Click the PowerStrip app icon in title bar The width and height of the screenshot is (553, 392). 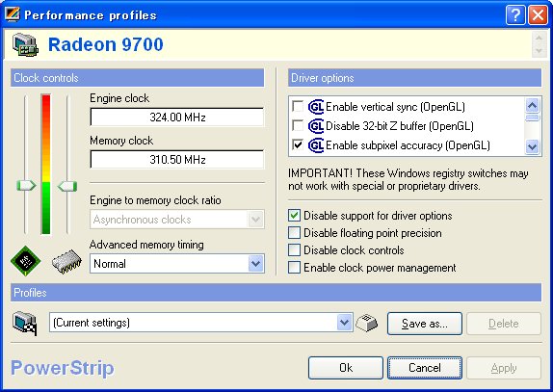pos(12,14)
